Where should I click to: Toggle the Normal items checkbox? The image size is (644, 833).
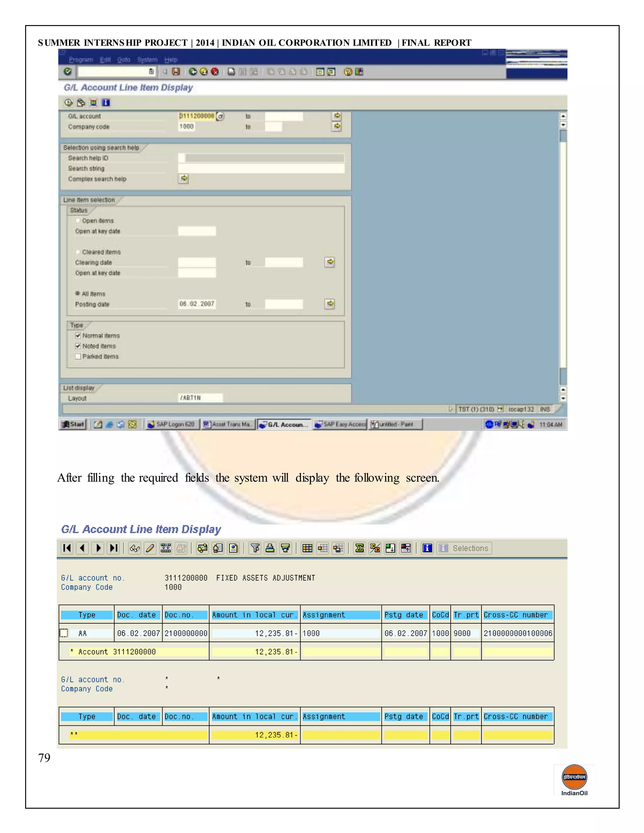pyautogui.click(x=78, y=336)
